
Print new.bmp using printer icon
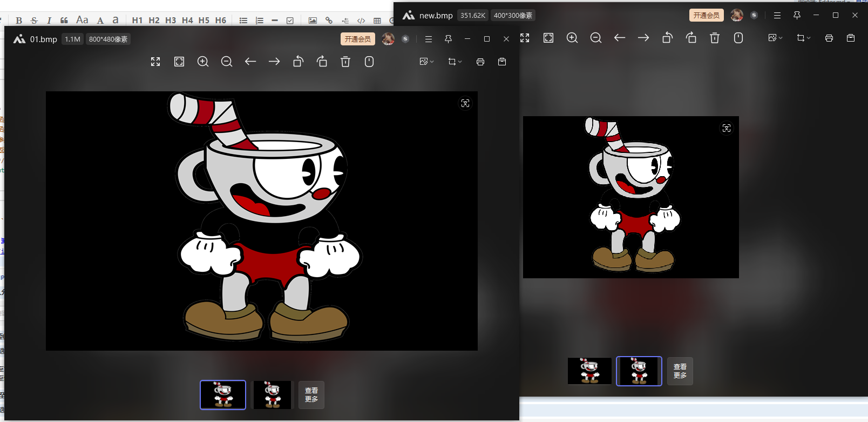[x=829, y=38]
